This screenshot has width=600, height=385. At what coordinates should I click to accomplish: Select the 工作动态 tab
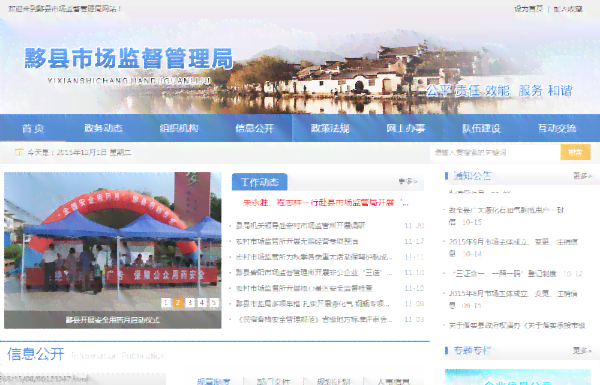click(x=259, y=182)
